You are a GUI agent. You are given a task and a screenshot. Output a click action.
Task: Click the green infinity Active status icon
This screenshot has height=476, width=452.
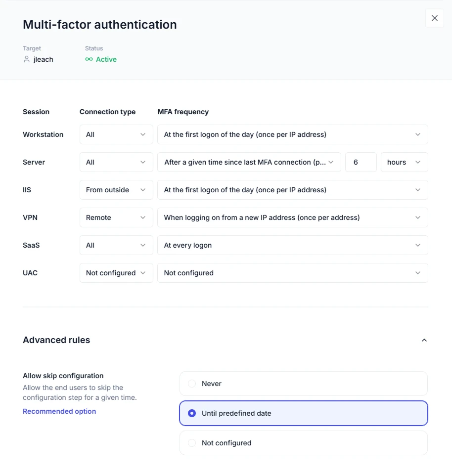coord(89,59)
